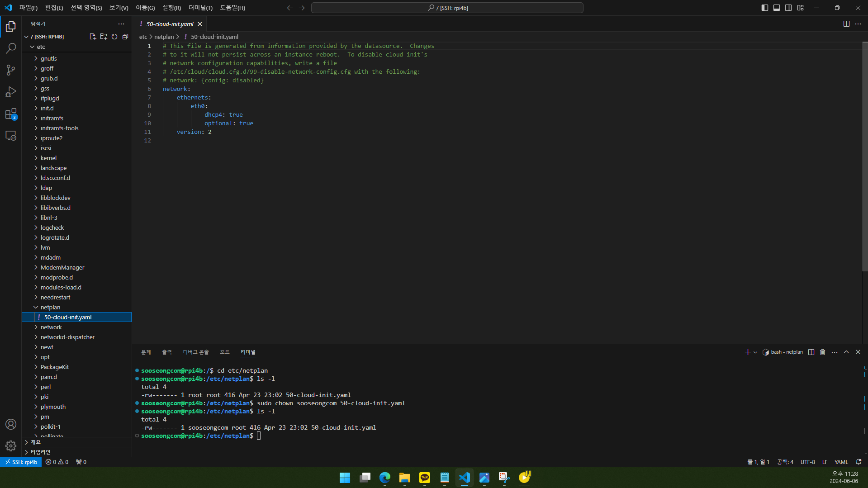Open terminal launch profile dropdown arrow

tap(755, 352)
